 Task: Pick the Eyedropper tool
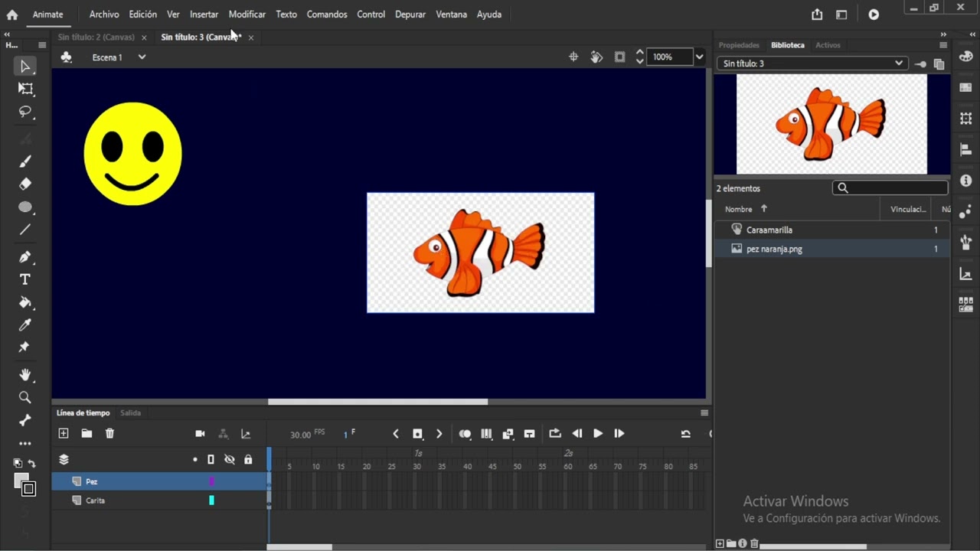[x=25, y=325]
